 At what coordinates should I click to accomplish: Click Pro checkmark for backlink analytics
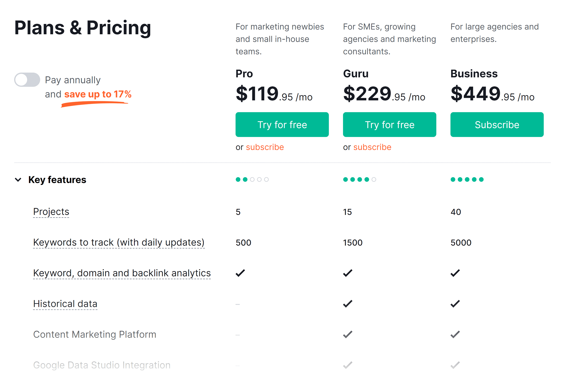tap(240, 273)
